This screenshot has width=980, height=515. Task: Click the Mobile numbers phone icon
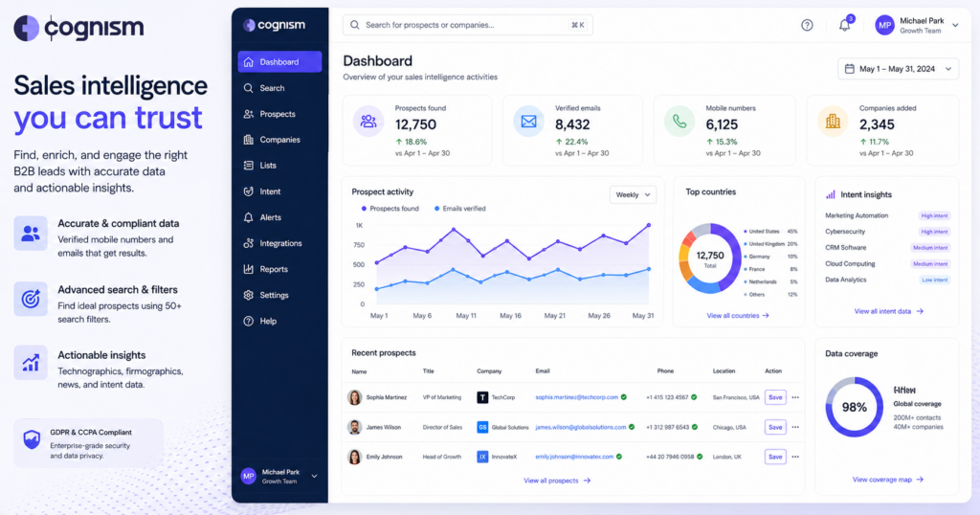click(x=679, y=122)
